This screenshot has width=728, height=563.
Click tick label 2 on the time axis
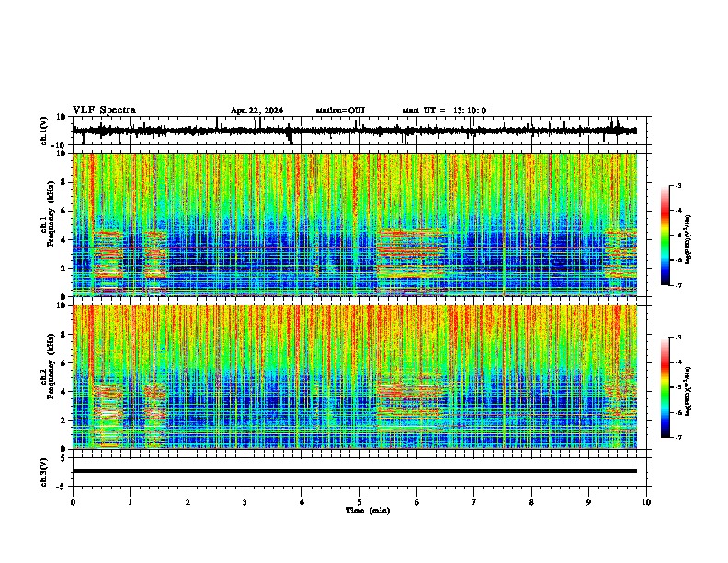click(188, 502)
